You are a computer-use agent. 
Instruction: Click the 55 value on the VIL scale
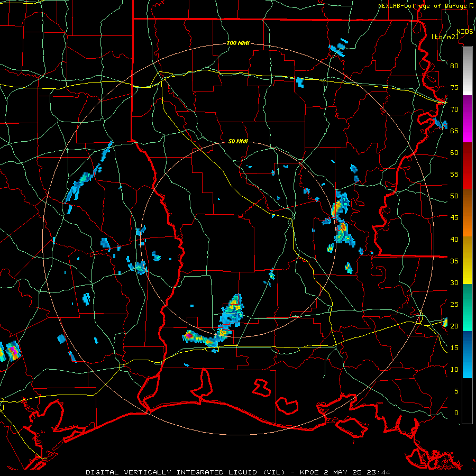pos(454,174)
